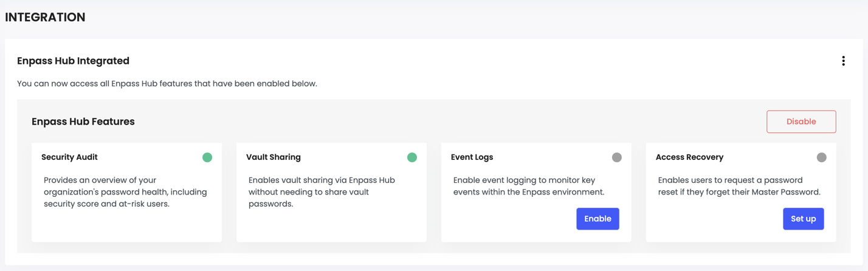Image resolution: width=868 pixels, height=271 pixels.
Task: Select the Vault Sharing card title
Action: tap(274, 157)
